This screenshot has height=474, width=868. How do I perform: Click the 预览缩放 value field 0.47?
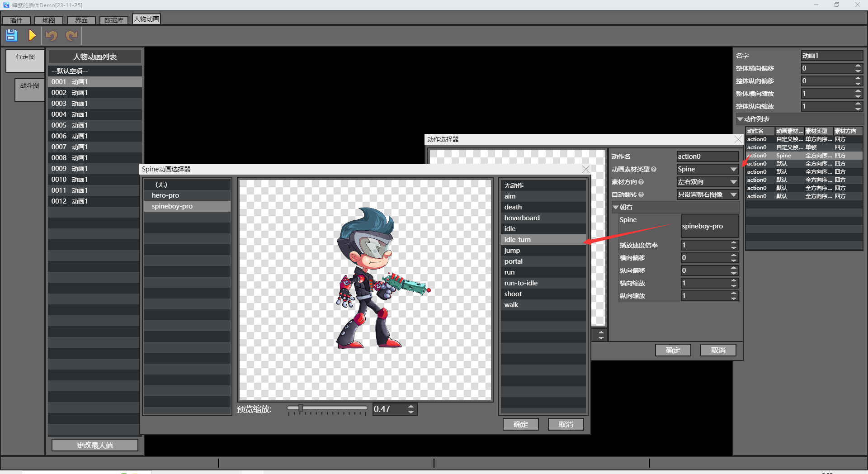pyautogui.click(x=389, y=409)
